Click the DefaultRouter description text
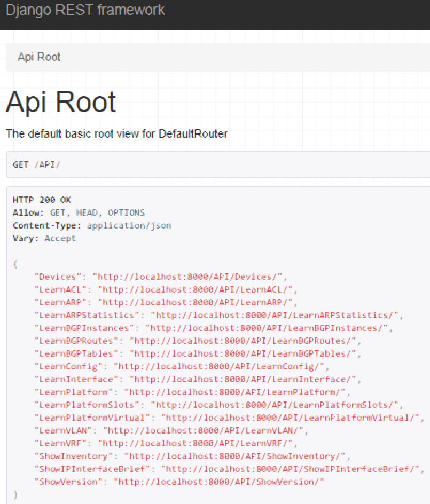This screenshot has width=430, height=504. click(x=116, y=133)
